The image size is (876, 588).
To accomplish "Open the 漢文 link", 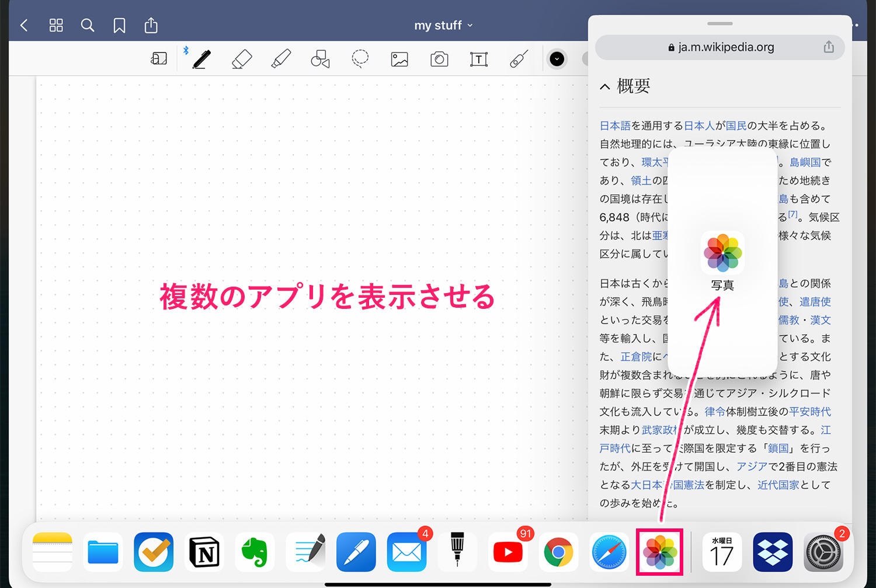I will [x=821, y=320].
